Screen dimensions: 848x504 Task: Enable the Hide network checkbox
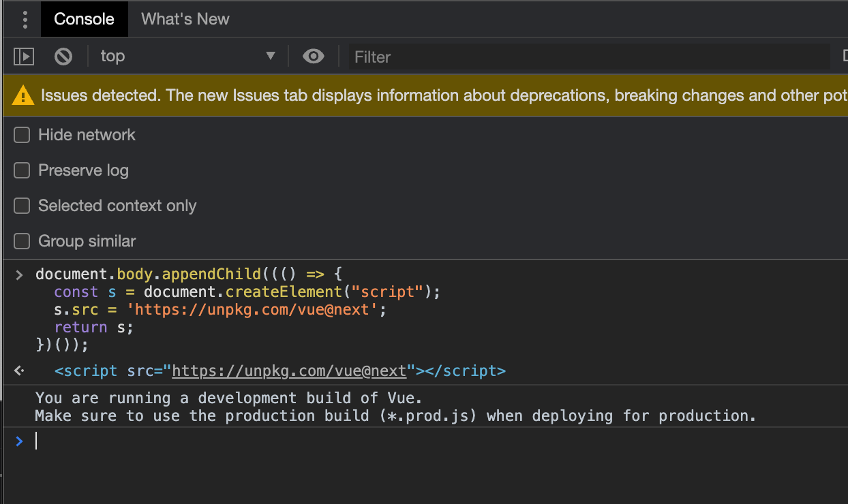click(22, 135)
